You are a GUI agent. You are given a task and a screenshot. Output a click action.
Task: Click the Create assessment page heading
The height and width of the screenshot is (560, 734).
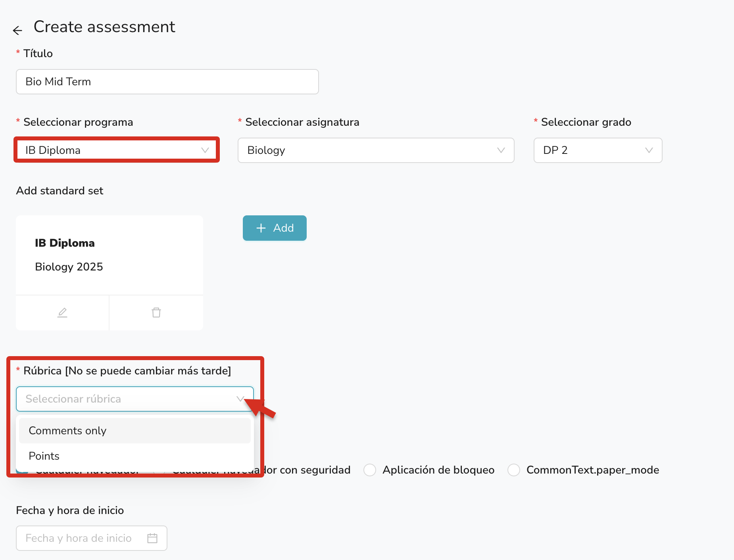pyautogui.click(x=104, y=27)
